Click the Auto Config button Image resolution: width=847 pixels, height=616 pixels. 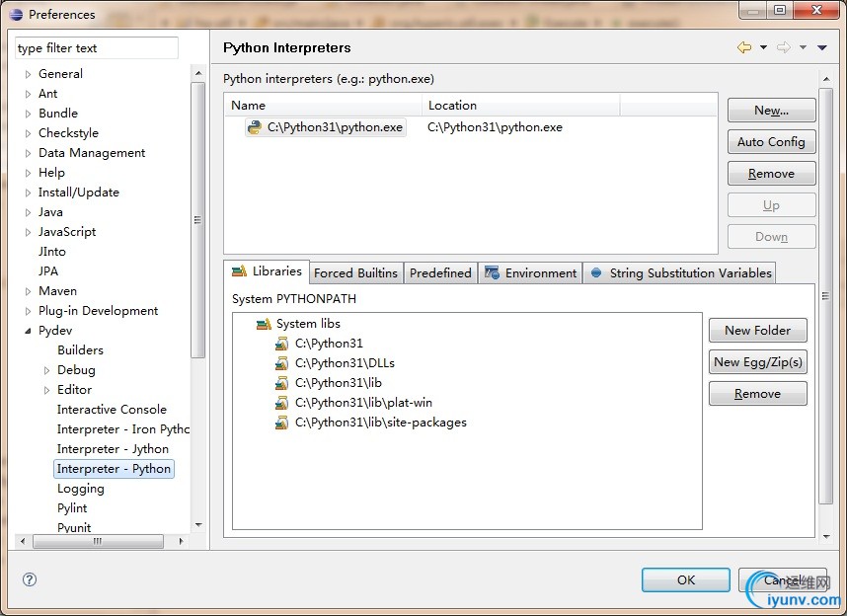[771, 142]
